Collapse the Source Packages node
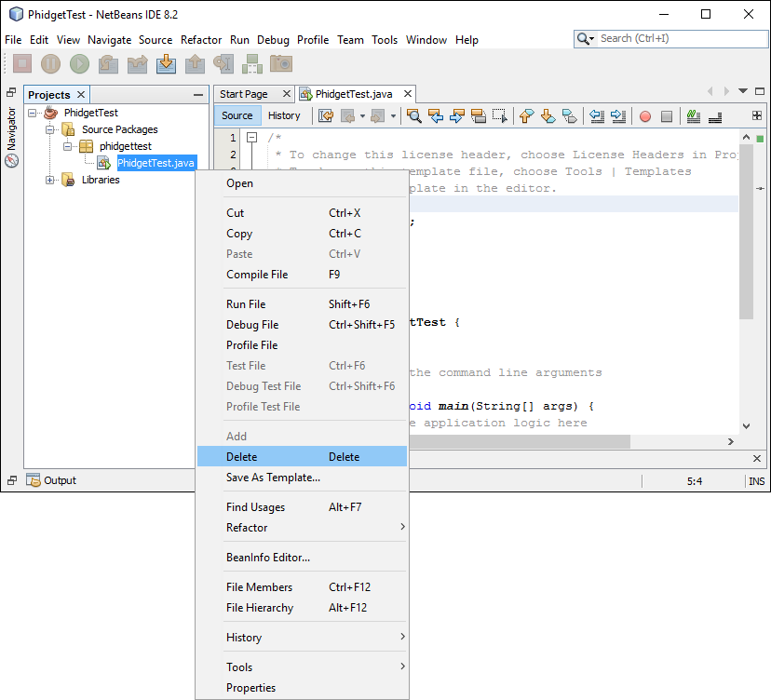The height and width of the screenshot is (700, 771). tap(49, 129)
